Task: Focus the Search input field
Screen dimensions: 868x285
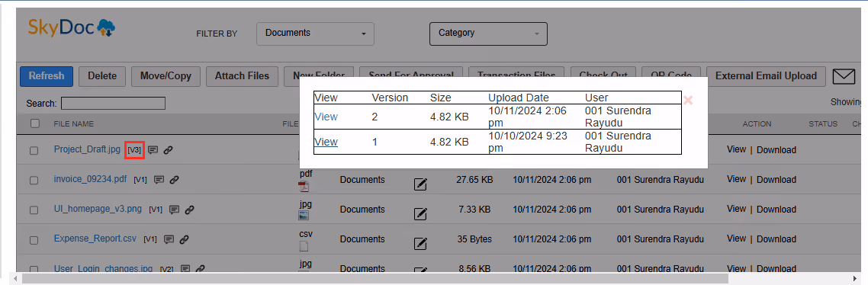Action: click(x=113, y=104)
